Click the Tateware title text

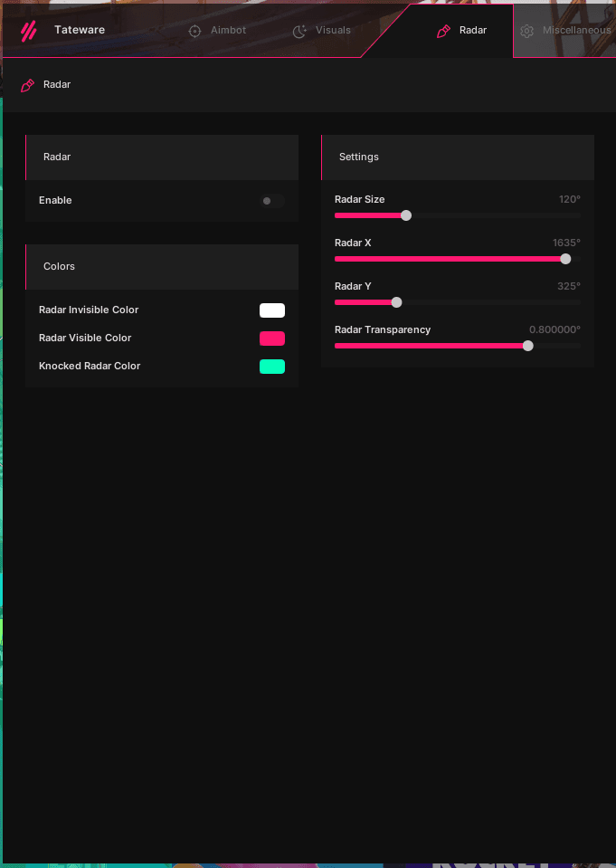[x=80, y=30]
